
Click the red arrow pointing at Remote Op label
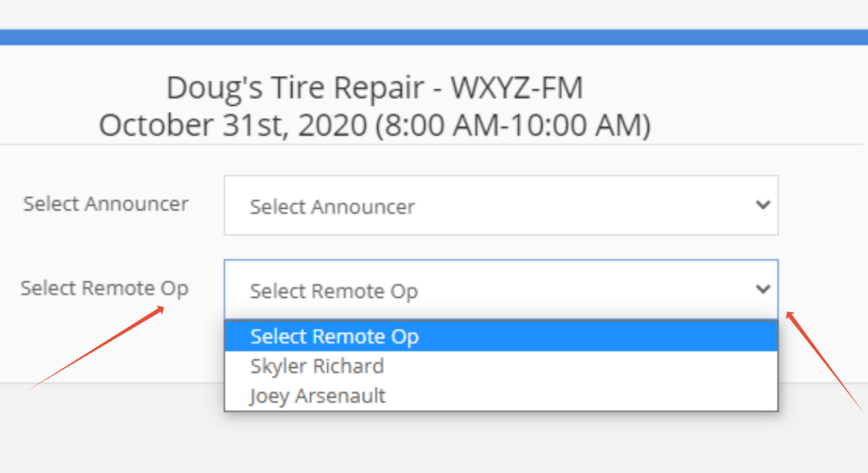[x=96, y=348]
